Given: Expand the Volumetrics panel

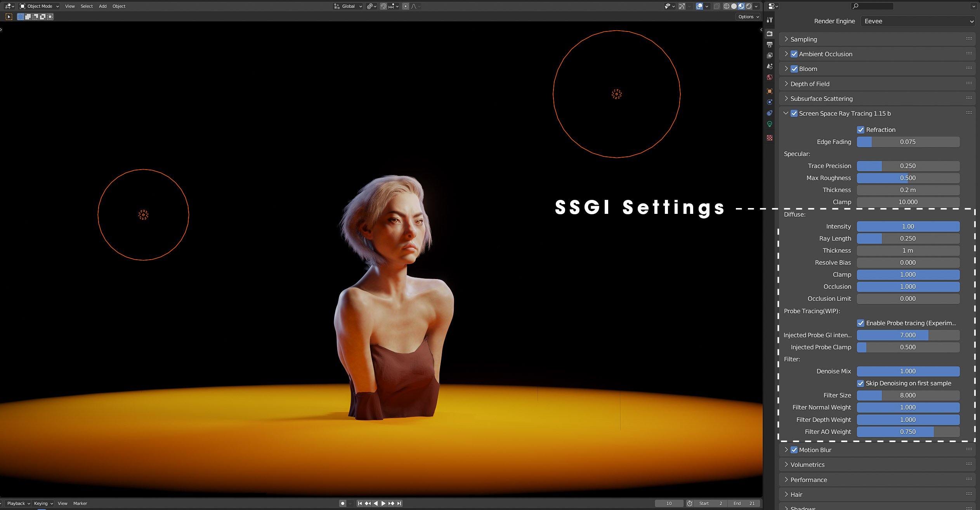Looking at the screenshot, I should click(x=807, y=465).
